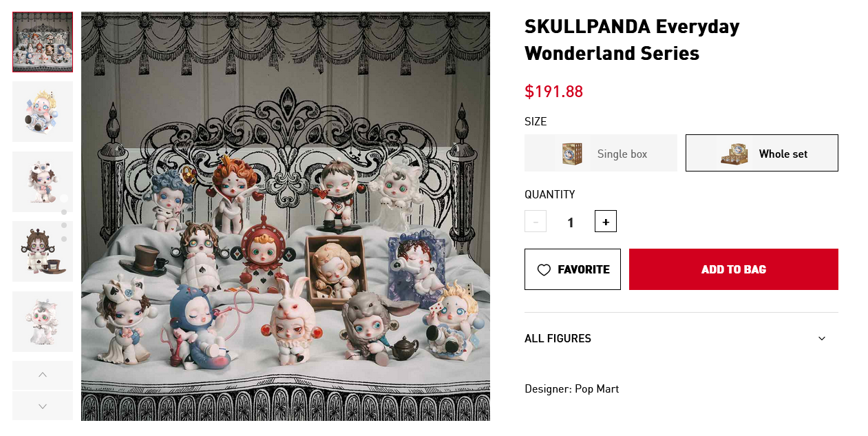
Task: Show previous thumbnails with up arrow
Action: pos(43,375)
